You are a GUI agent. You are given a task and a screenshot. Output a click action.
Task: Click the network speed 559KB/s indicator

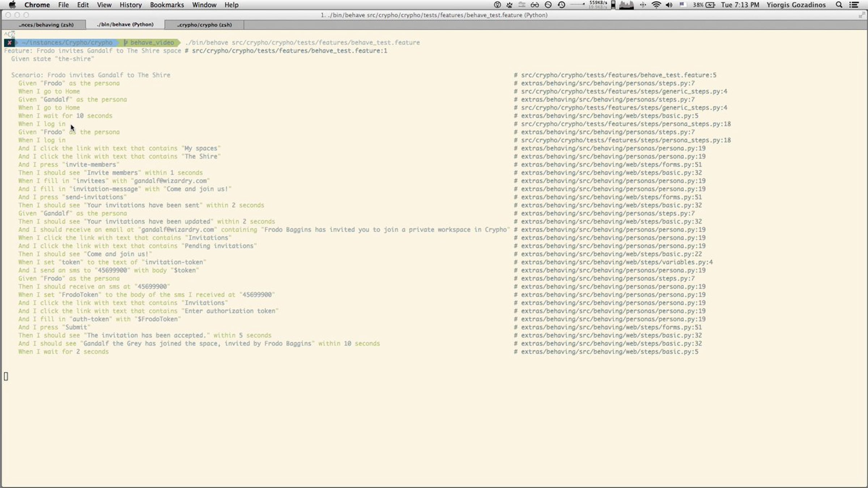(x=598, y=5)
